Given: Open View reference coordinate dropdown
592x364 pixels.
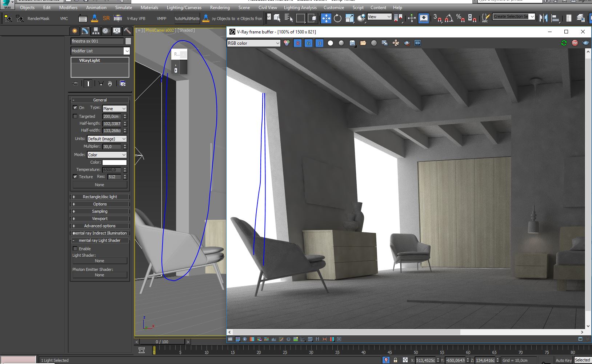Looking at the screenshot, I should [x=379, y=17].
